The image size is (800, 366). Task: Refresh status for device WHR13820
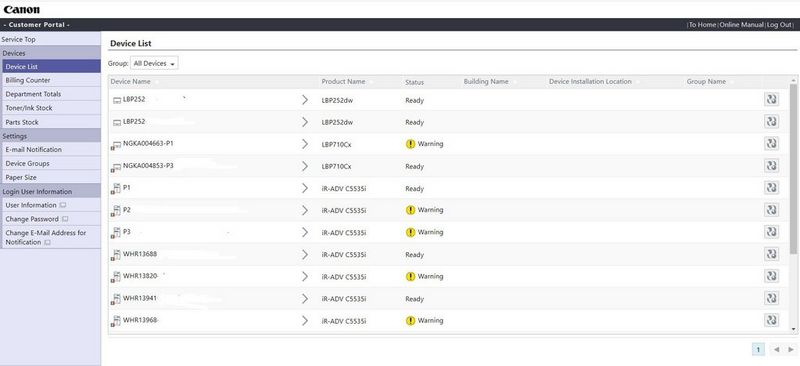pos(771,276)
